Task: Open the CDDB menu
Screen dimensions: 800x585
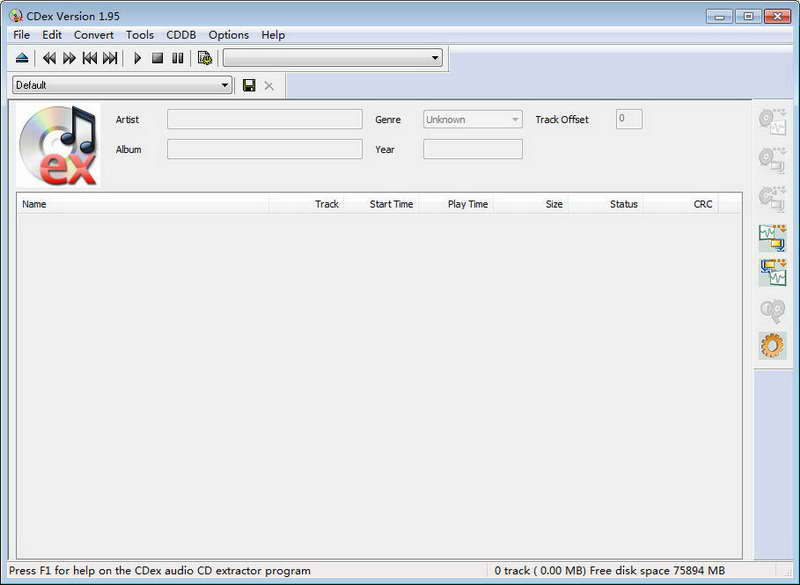Action: coord(182,35)
